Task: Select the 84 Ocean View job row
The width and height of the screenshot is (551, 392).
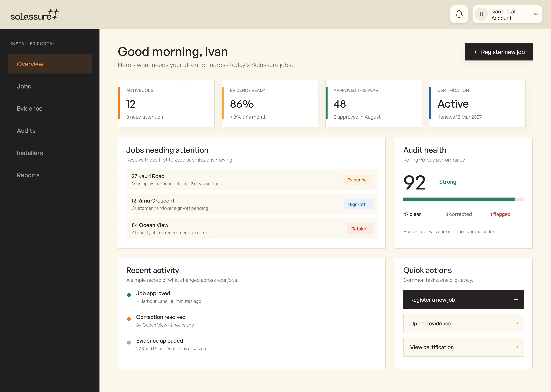Action: point(252,229)
